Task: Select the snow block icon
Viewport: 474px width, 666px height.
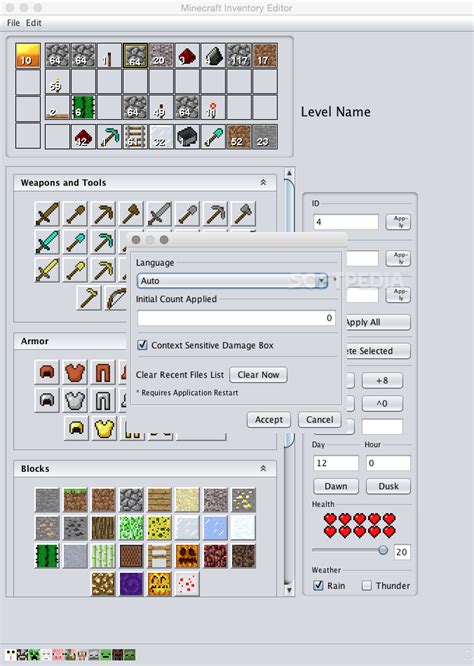Action: tap(243, 528)
